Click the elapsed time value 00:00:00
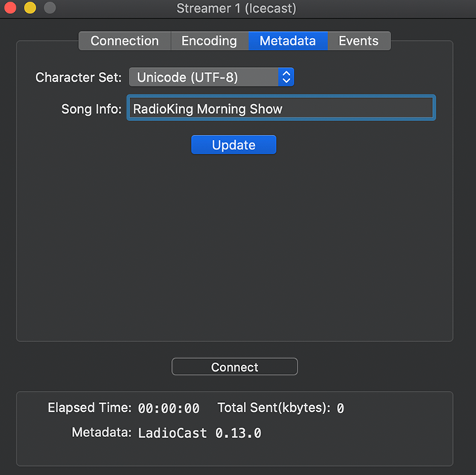 pyautogui.click(x=169, y=408)
